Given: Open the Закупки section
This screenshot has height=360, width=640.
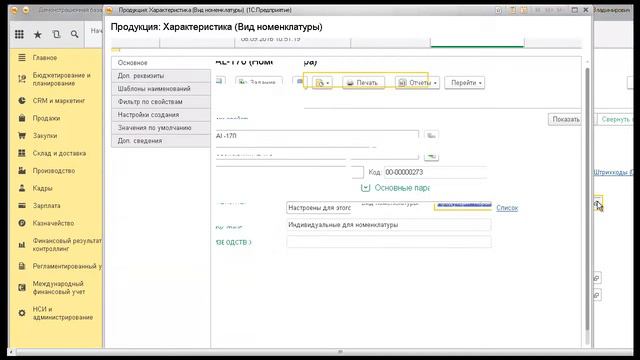Looking at the screenshot, I should tap(45, 136).
